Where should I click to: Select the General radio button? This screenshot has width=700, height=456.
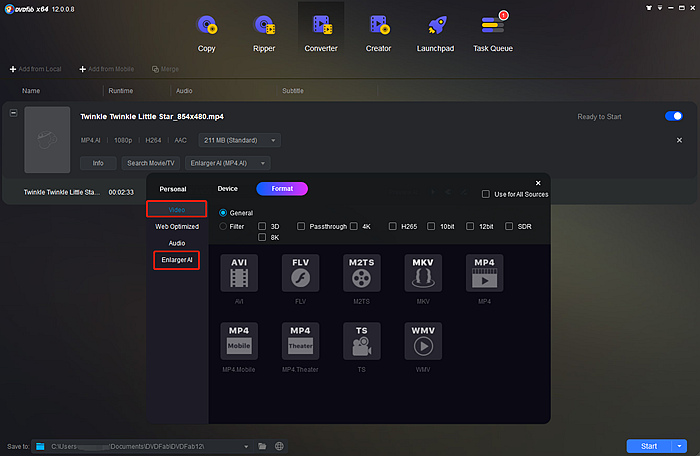(223, 213)
